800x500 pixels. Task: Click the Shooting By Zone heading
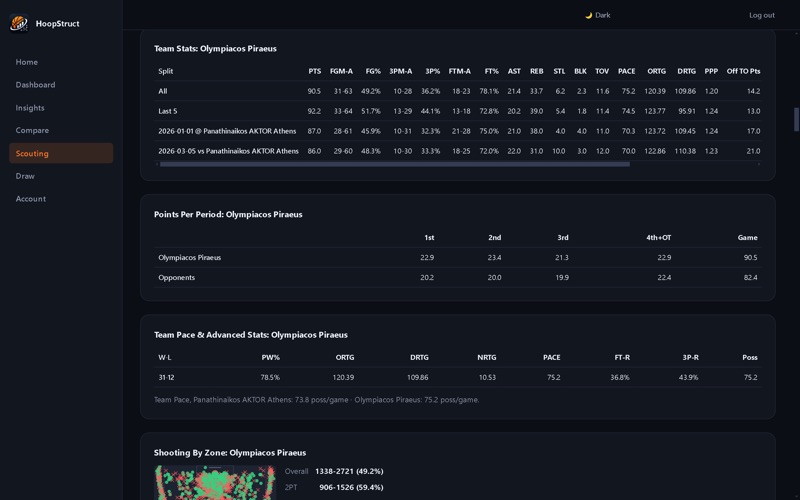(x=230, y=453)
